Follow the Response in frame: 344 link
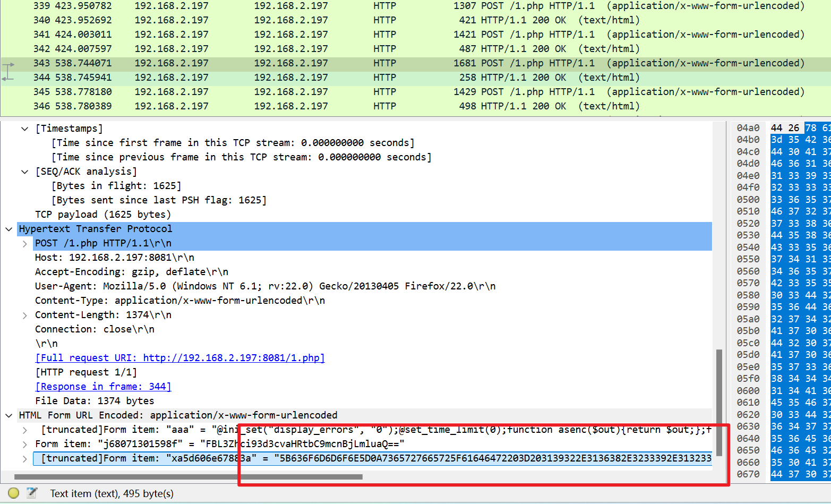831x504 pixels. tap(104, 387)
